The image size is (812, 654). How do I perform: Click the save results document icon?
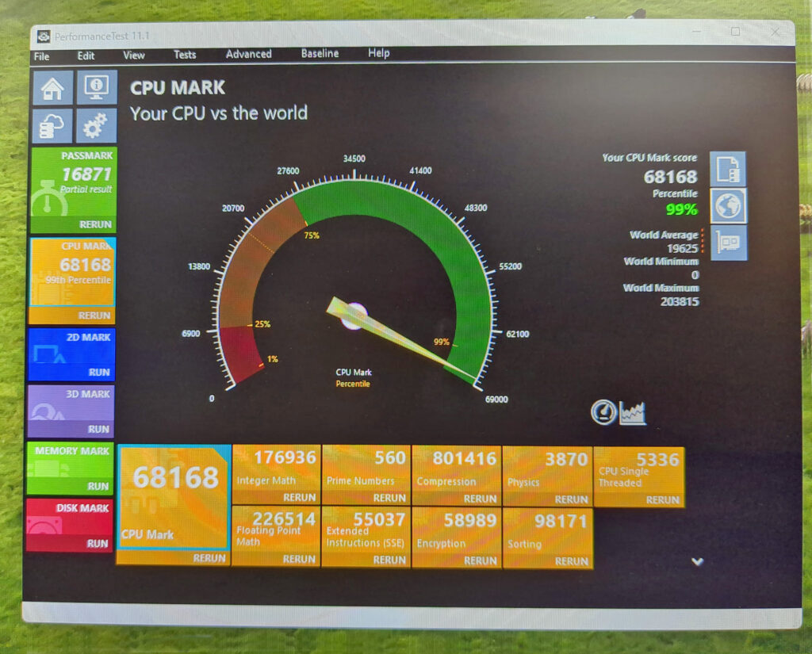click(728, 169)
